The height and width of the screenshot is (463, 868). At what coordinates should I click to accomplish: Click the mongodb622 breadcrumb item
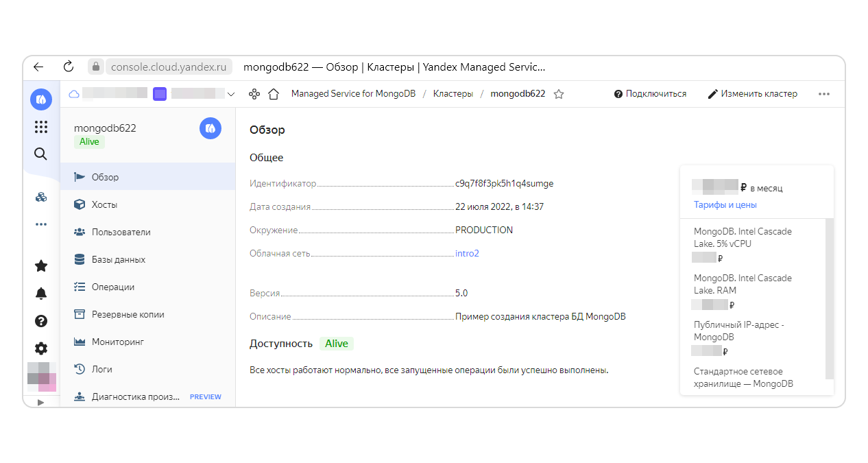tap(518, 94)
